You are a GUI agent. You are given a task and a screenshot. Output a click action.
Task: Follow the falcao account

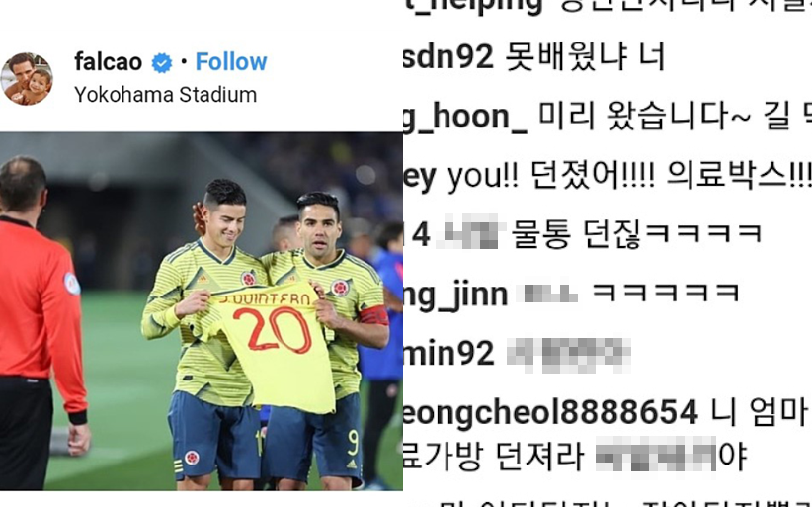click(231, 62)
